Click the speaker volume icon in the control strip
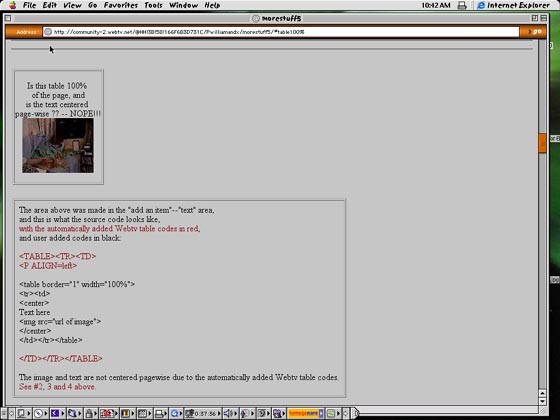This screenshot has width=560, height=420. pos(228,414)
